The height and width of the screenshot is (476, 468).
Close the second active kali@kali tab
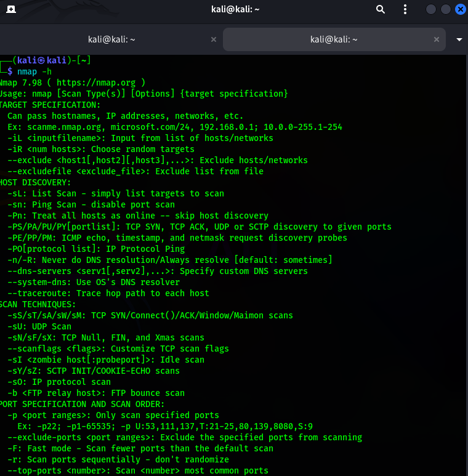point(437,39)
